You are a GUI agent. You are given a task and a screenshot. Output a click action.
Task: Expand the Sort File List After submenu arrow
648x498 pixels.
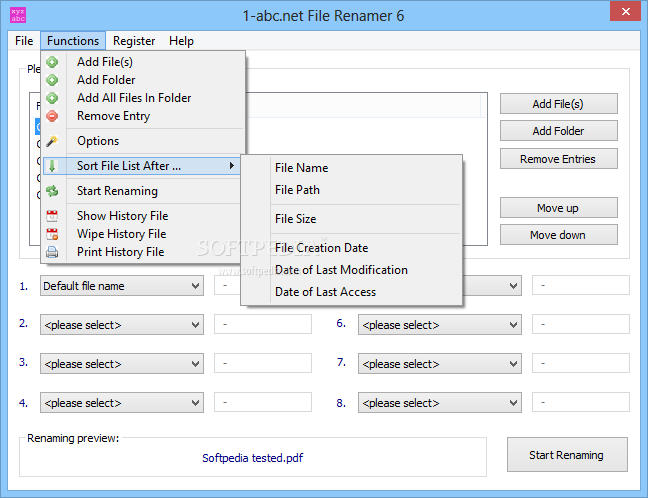click(232, 166)
